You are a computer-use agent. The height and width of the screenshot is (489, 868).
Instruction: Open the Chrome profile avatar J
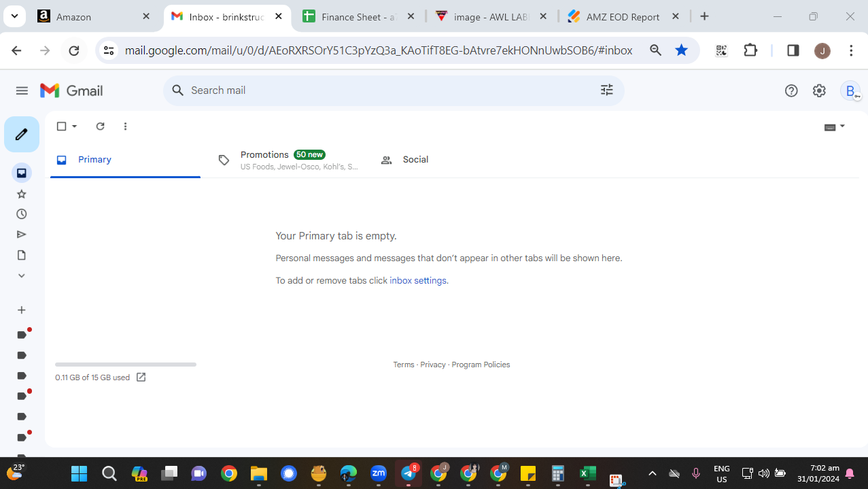tap(822, 50)
